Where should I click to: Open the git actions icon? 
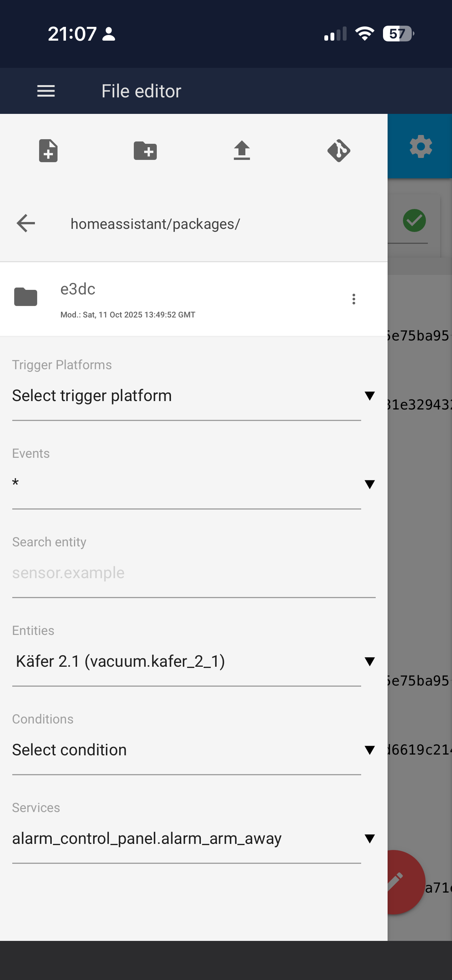coord(339,151)
